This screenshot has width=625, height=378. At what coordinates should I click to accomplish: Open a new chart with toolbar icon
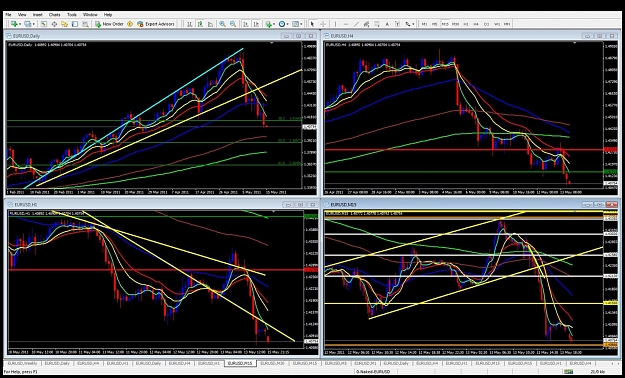[x=14, y=24]
